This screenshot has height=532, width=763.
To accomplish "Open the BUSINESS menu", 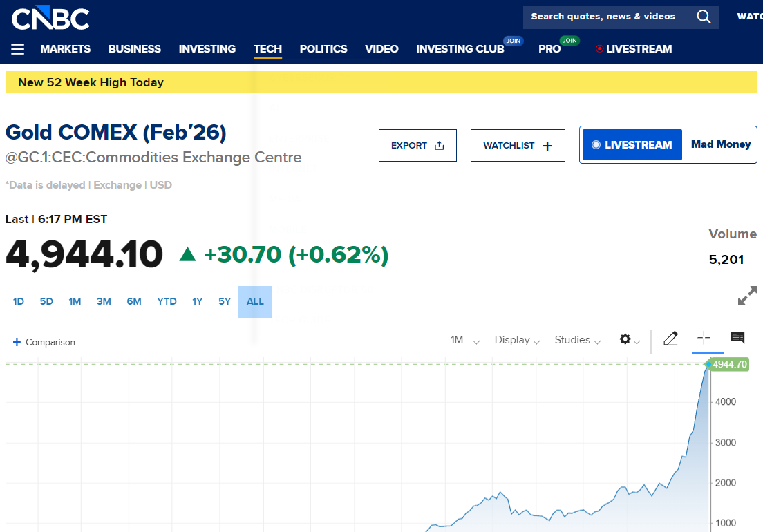I will pyautogui.click(x=134, y=49).
